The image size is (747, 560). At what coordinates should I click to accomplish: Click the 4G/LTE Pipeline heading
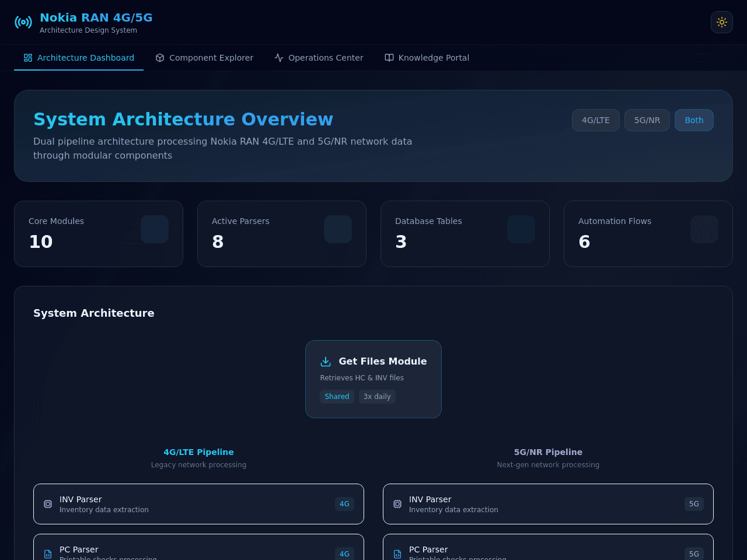(x=198, y=452)
